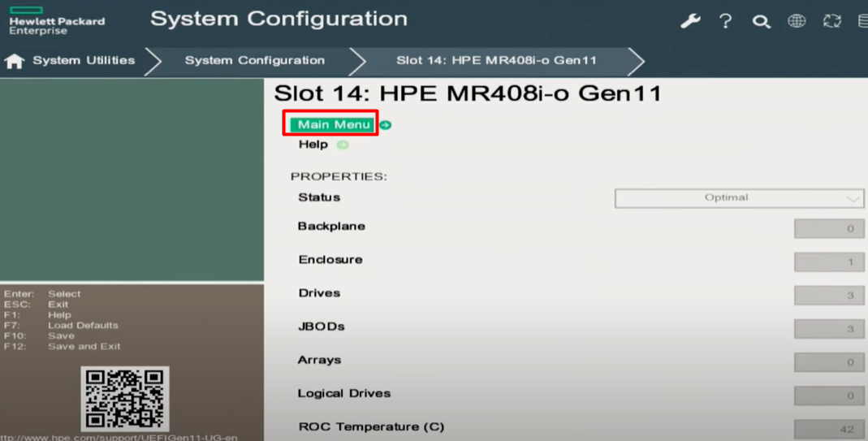Click the "Drives" property label

[319, 293]
